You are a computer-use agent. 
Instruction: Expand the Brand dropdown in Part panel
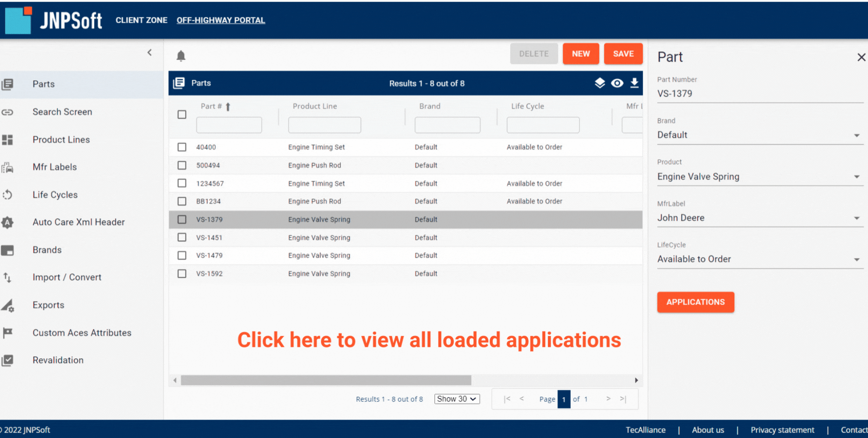pyautogui.click(x=856, y=135)
